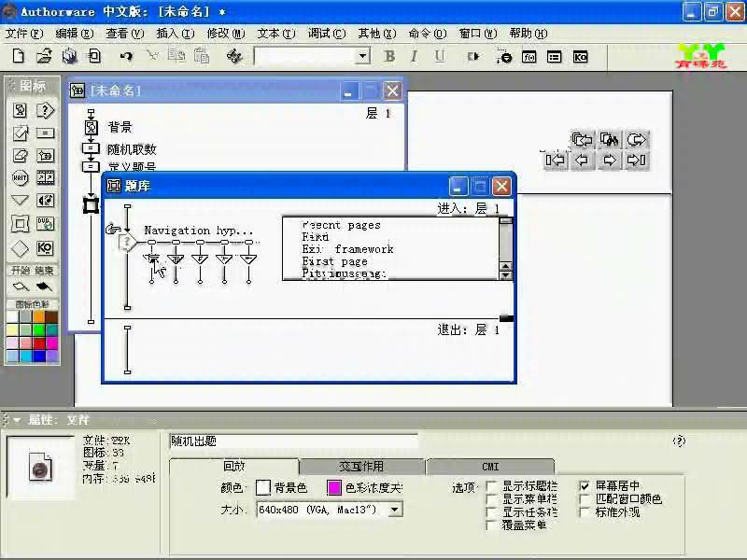Toggle the 覆盖菜单 checkbox
747x560 pixels.
[492, 525]
